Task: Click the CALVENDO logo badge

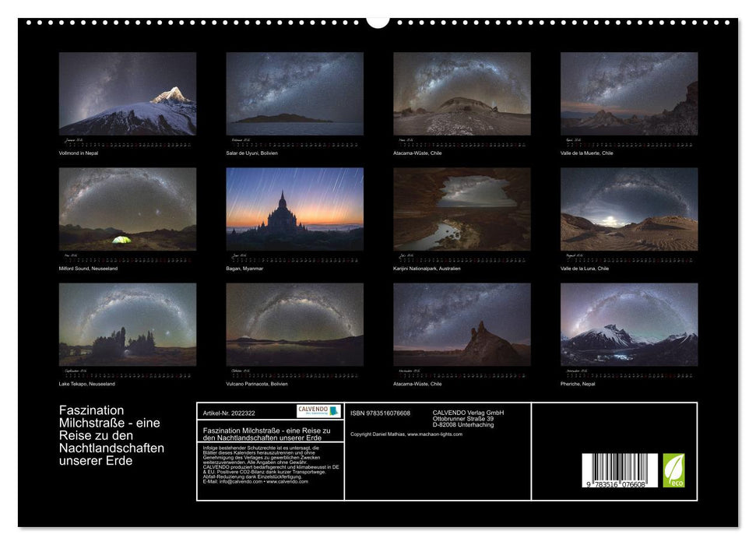Action: point(318,411)
